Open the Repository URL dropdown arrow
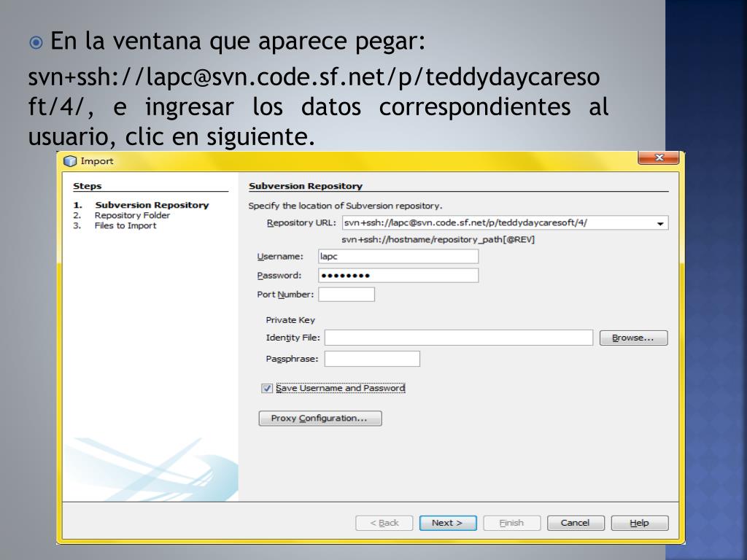Screen dimensions: 747x560 (660, 224)
